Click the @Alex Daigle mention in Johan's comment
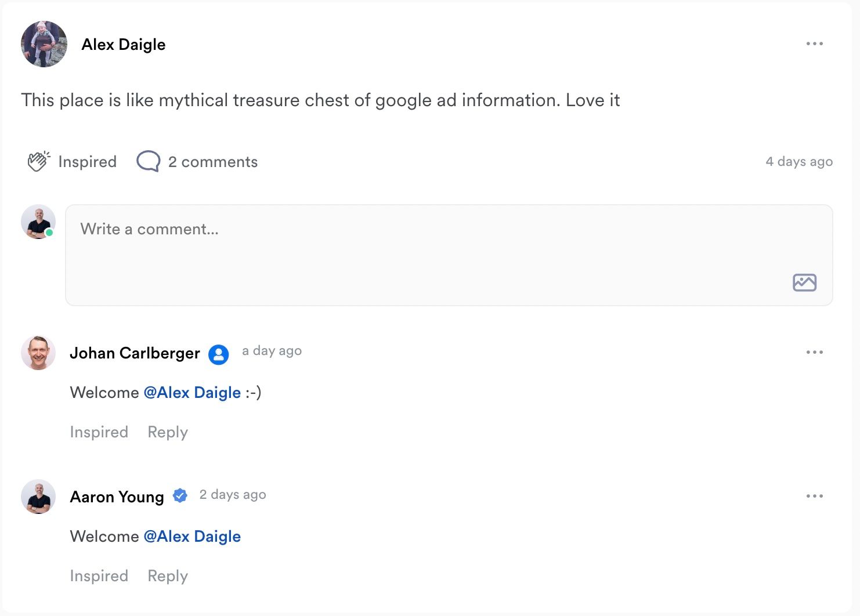 point(192,393)
